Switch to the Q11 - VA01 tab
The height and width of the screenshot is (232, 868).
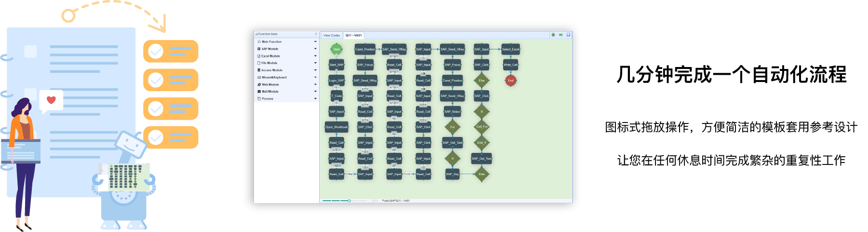[x=354, y=35]
